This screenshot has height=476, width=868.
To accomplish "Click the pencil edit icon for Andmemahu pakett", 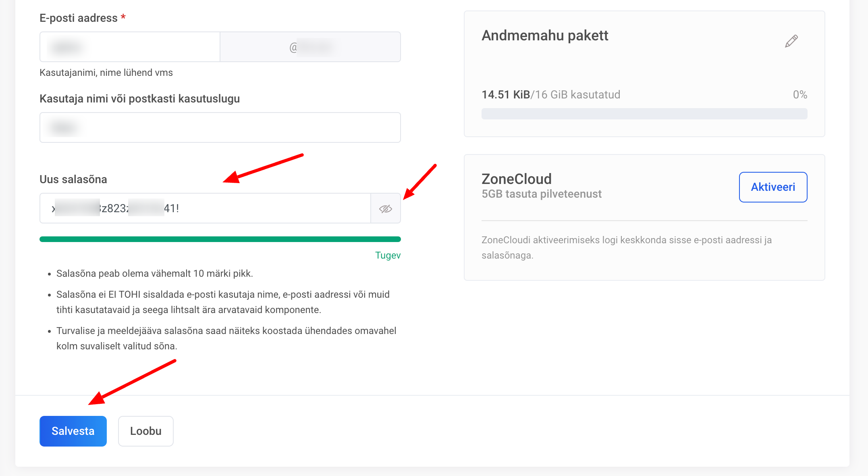I will click(x=791, y=41).
